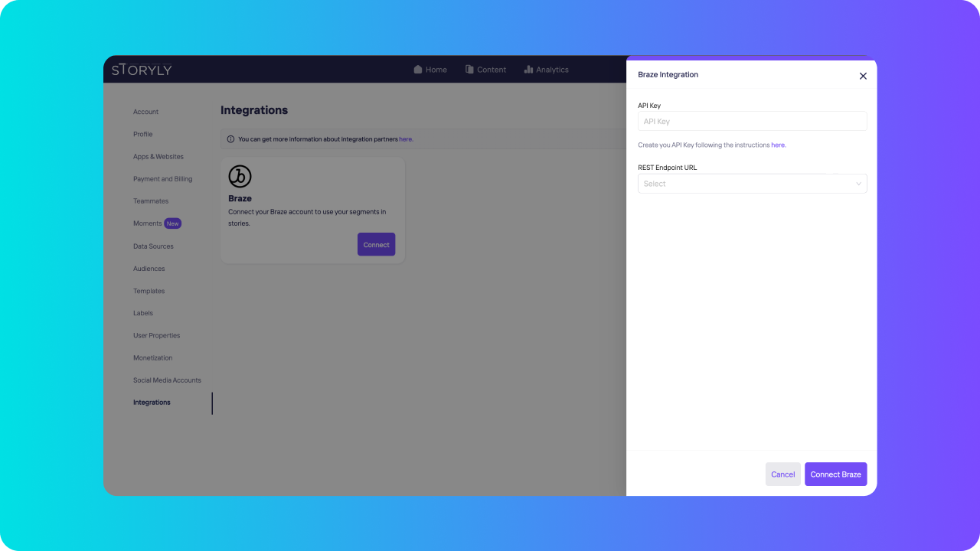The height and width of the screenshot is (551, 980).
Task: Open the Analytics navigation item
Action: tap(546, 70)
